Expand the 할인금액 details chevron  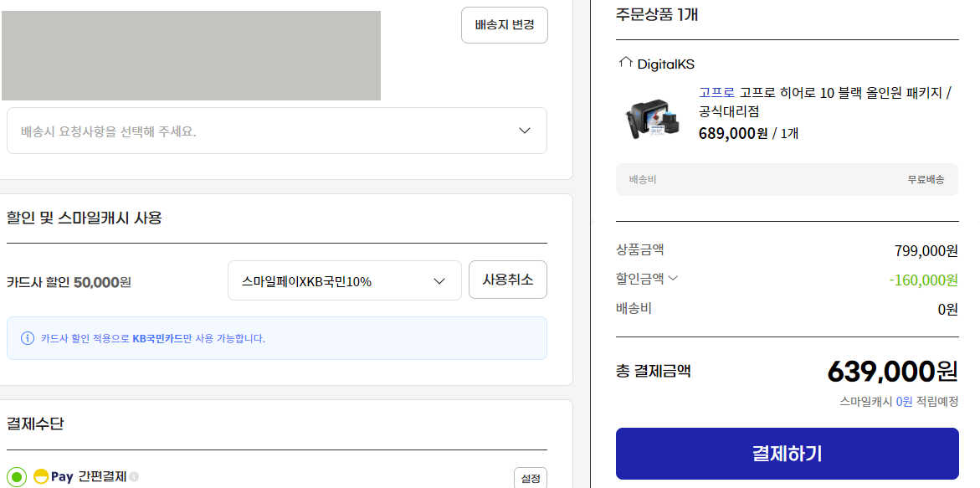coord(673,279)
